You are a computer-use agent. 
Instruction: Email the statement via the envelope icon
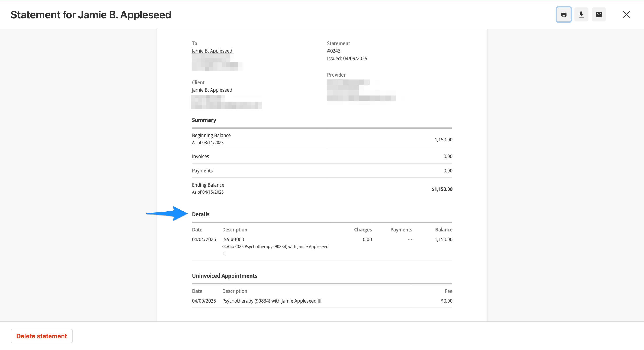point(598,14)
